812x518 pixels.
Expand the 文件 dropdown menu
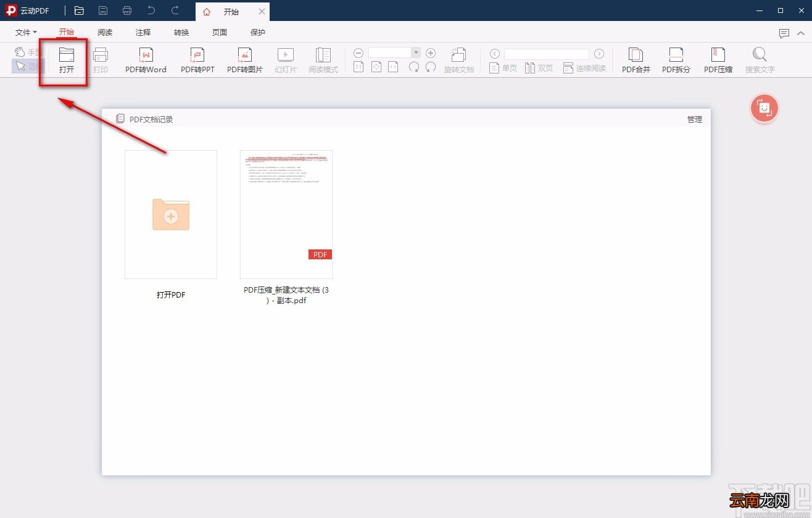[x=26, y=33]
